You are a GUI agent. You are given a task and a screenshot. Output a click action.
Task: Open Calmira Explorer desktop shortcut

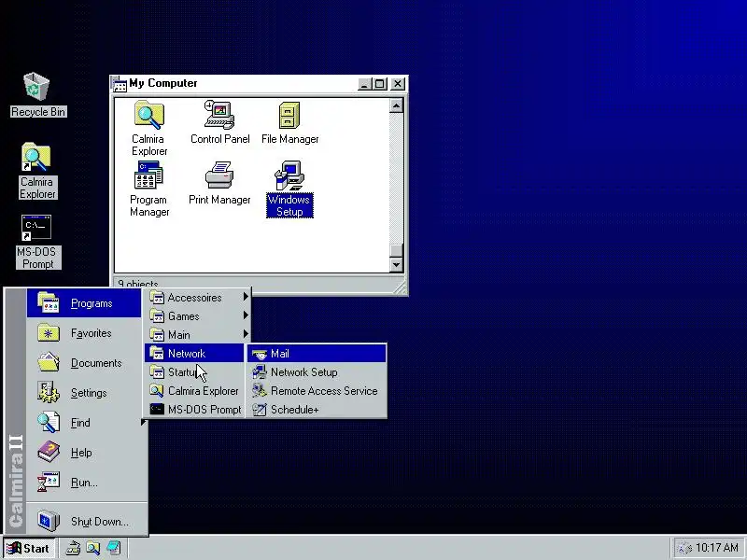[x=37, y=171]
